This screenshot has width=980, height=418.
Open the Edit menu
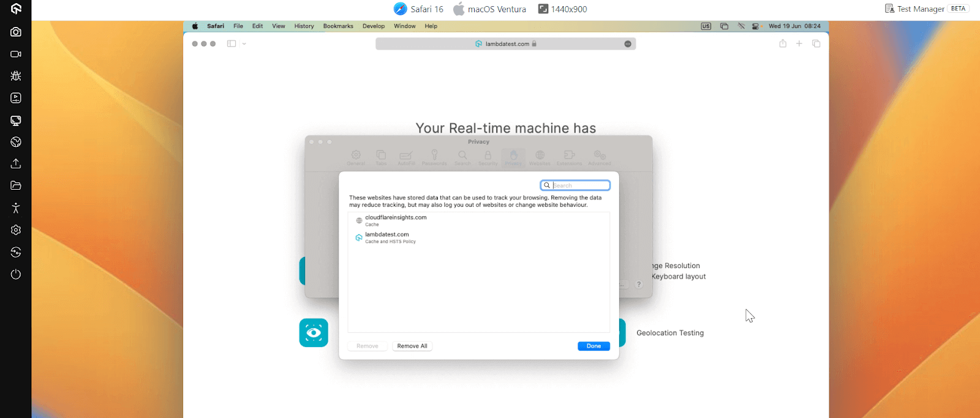click(x=258, y=26)
